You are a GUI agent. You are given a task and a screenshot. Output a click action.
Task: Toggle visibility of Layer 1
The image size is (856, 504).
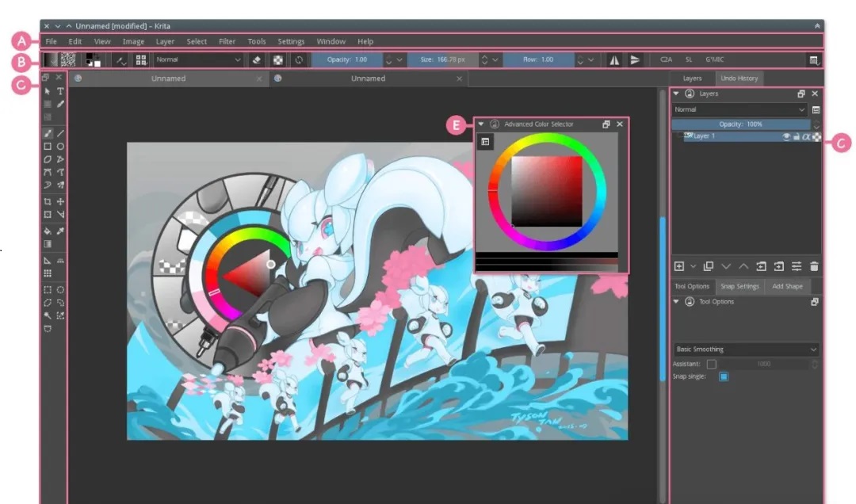coord(786,136)
